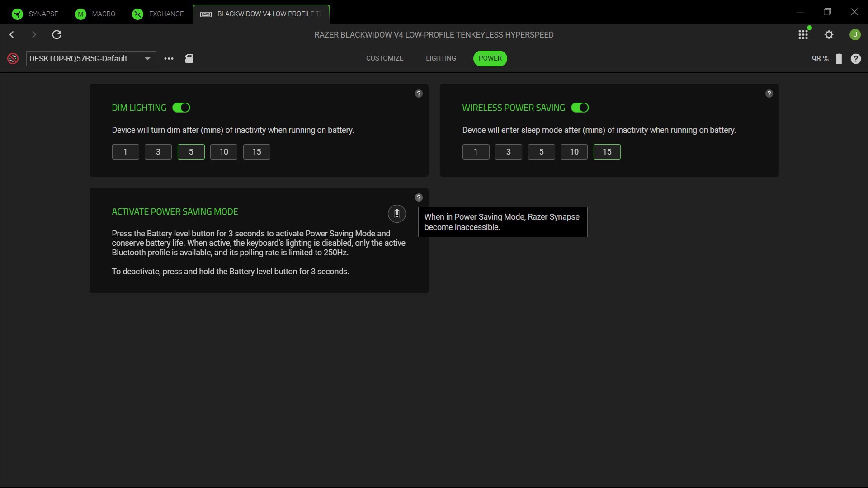Viewport: 868px width, 488px height.
Task: Set sleep mode to 15 minutes
Action: point(607,152)
